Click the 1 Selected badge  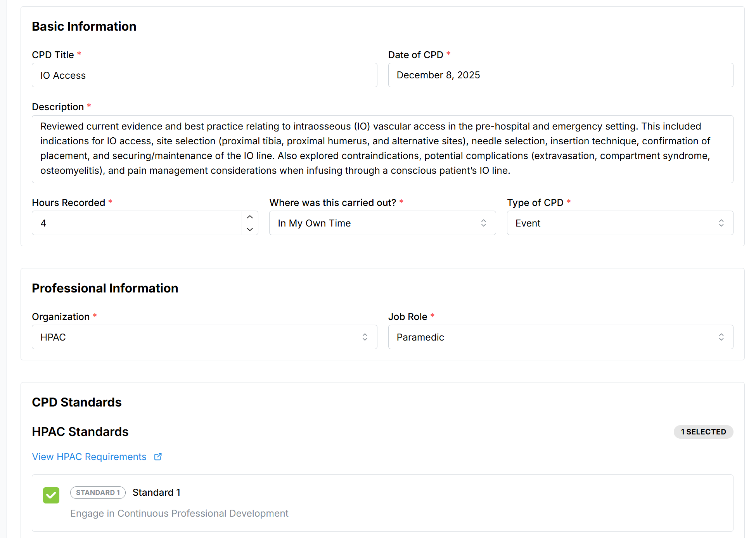tap(703, 432)
